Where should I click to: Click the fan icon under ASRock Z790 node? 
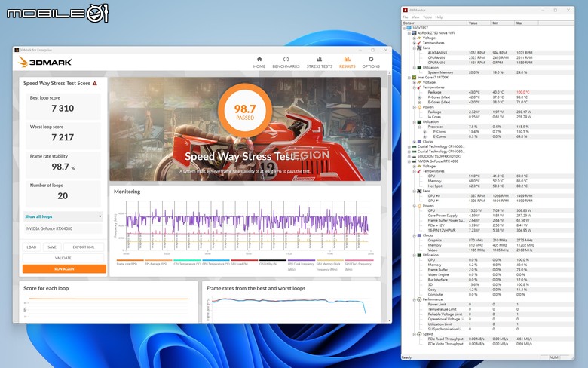coord(419,48)
